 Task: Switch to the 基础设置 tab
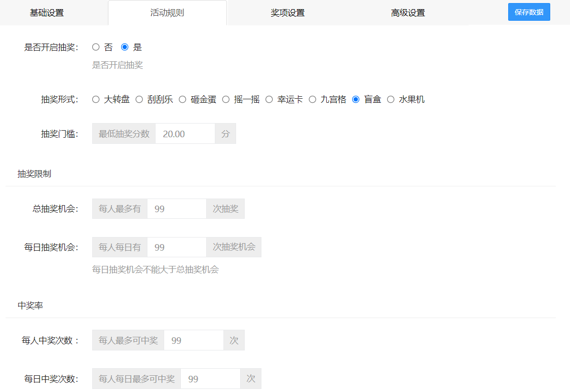coord(47,13)
